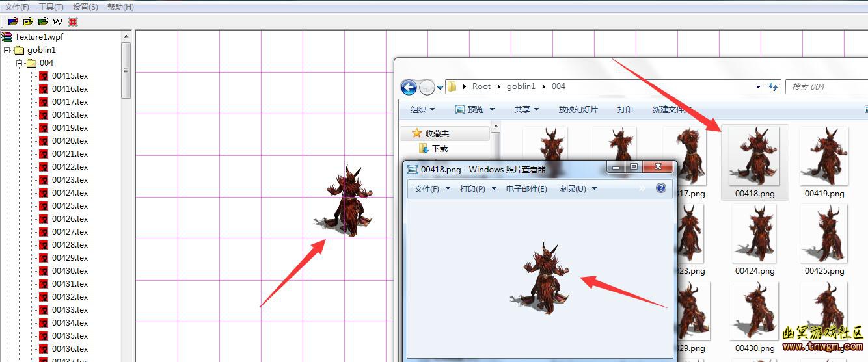Click the 打印 button in Explorer toolbar
The width and height of the screenshot is (868, 362).
coord(625,109)
